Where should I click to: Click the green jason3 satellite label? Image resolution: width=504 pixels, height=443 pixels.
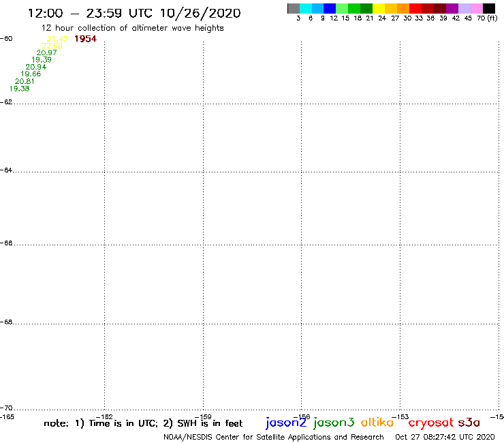coord(334,423)
